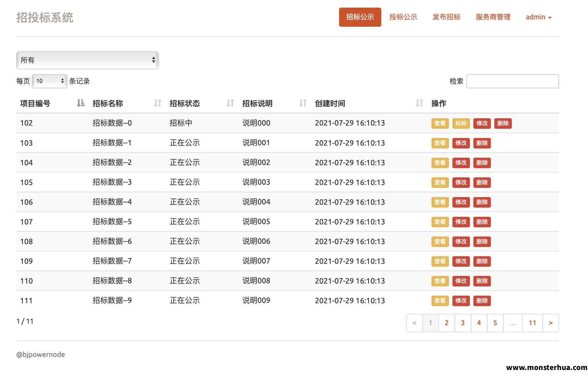Modify project 105

(x=461, y=182)
